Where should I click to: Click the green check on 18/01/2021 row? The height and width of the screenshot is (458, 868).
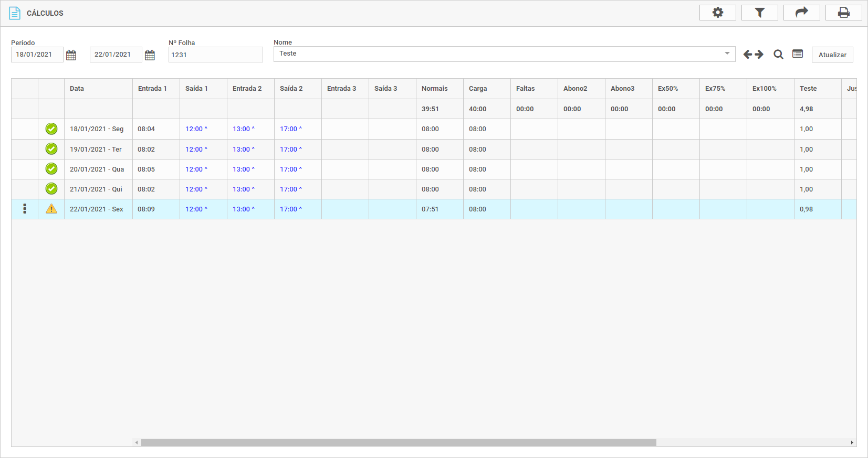[x=51, y=129]
